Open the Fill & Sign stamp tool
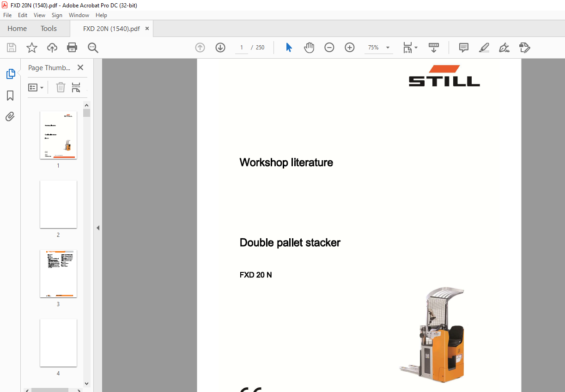Image resolution: width=565 pixels, height=392 pixels. [x=524, y=48]
